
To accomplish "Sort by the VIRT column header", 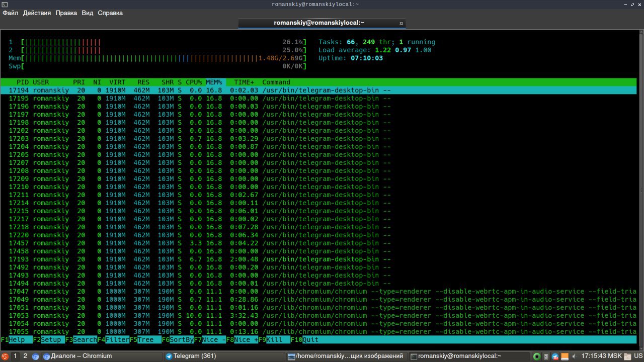I will (x=117, y=82).
